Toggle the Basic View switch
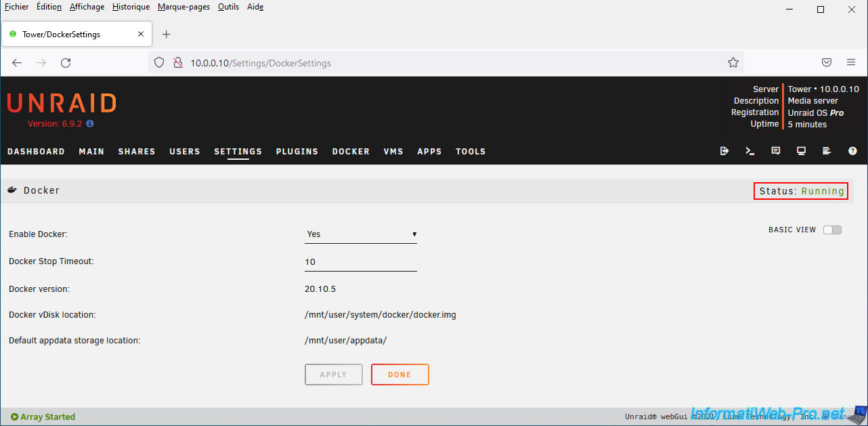 tap(832, 230)
